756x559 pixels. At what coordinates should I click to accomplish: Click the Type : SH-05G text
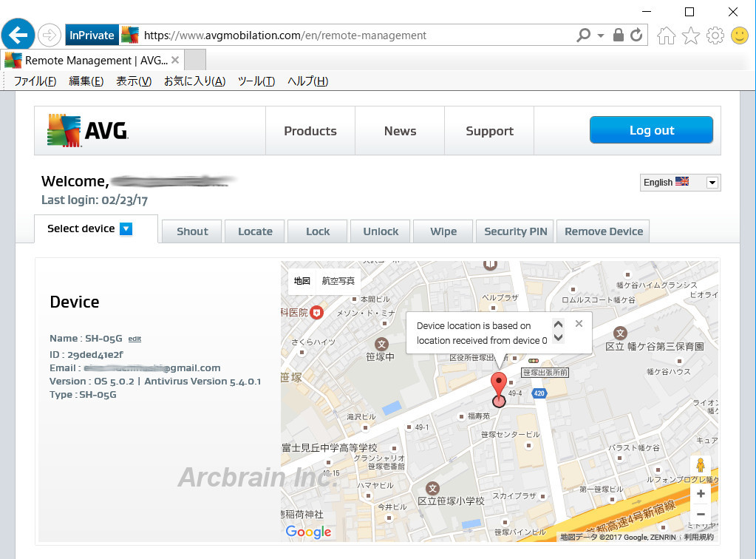coord(83,395)
